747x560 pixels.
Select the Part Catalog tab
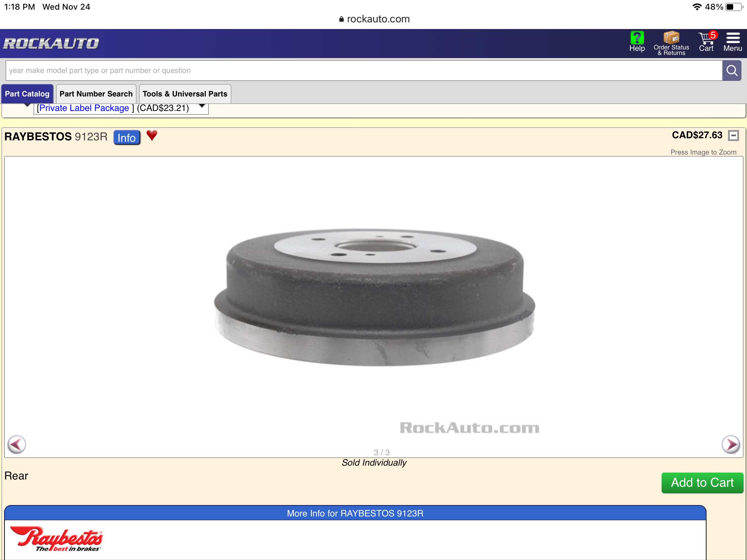coord(27,94)
